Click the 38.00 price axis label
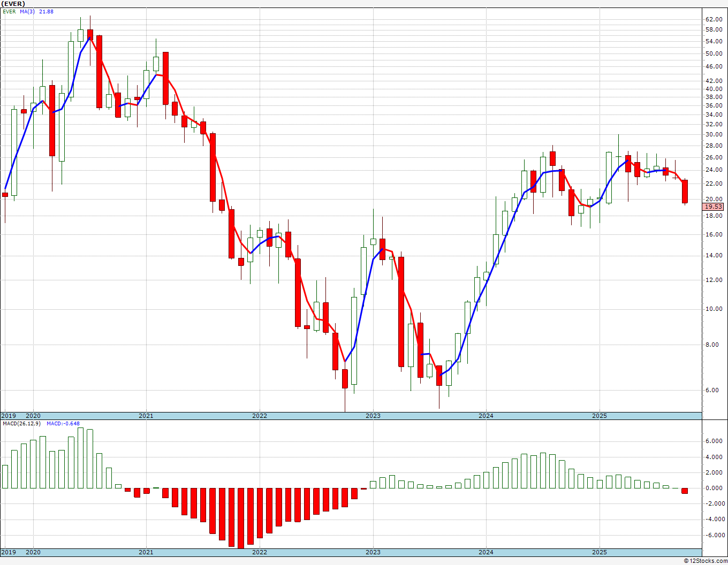 (x=714, y=97)
